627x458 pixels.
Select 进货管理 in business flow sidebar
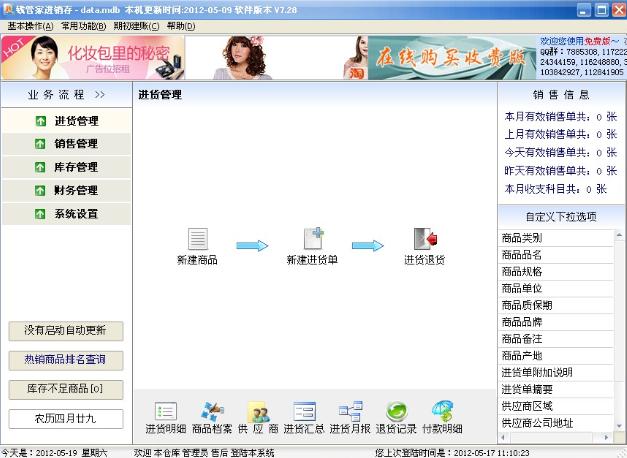66,121
